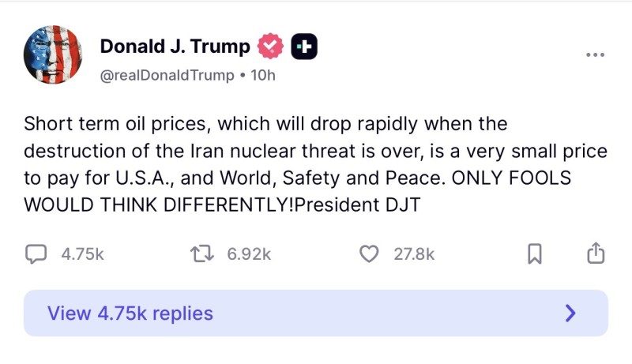Click the Donald J. Trump display name
The height and width of the screenshot is (364, 632).
(175, 47)
